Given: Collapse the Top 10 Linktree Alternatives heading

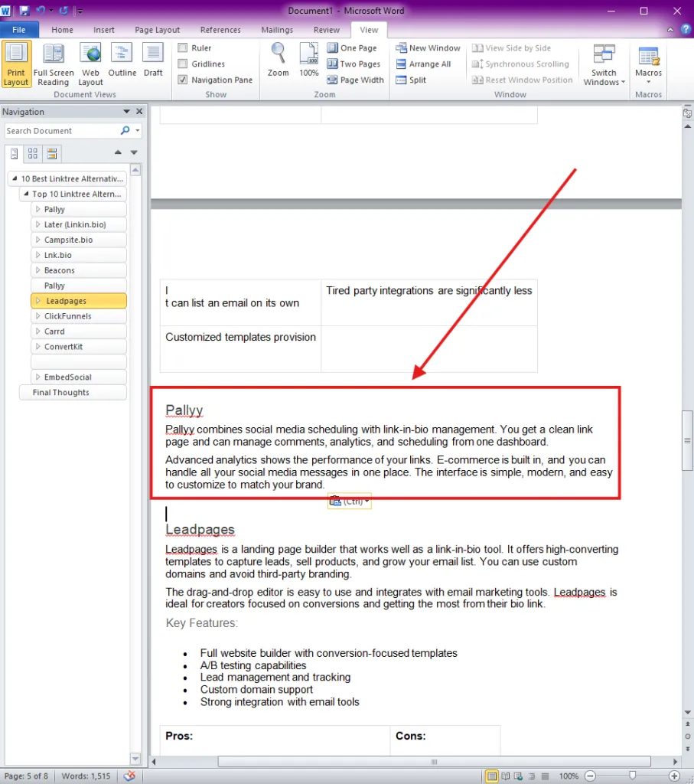Looking at the screenshot, I should click(27, 194).
